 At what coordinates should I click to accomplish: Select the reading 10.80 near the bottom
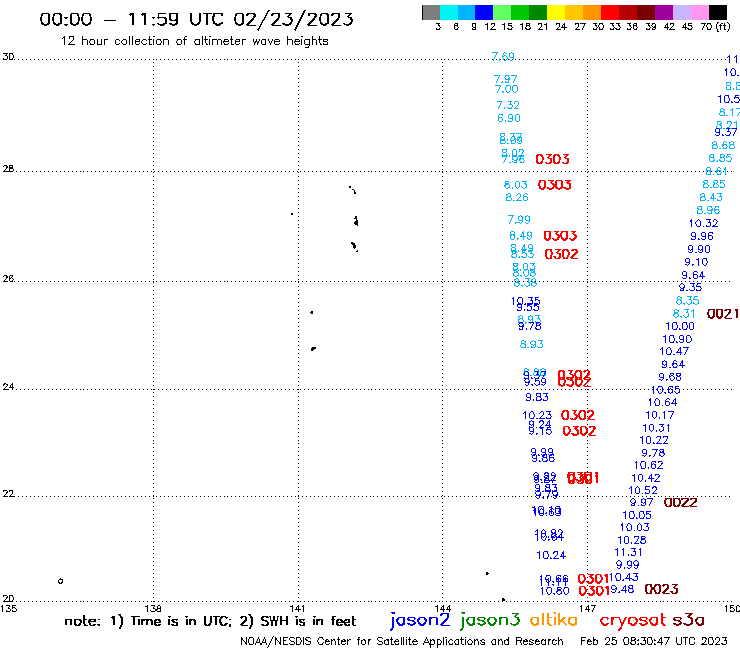555,591
